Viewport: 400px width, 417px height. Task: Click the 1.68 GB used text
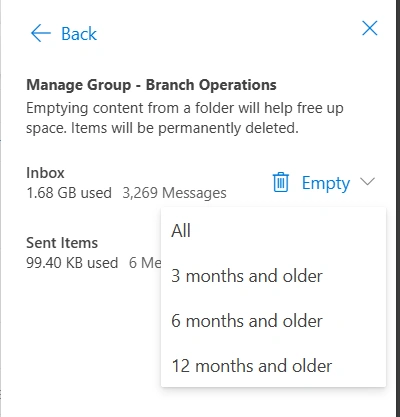tap(69, 193)
